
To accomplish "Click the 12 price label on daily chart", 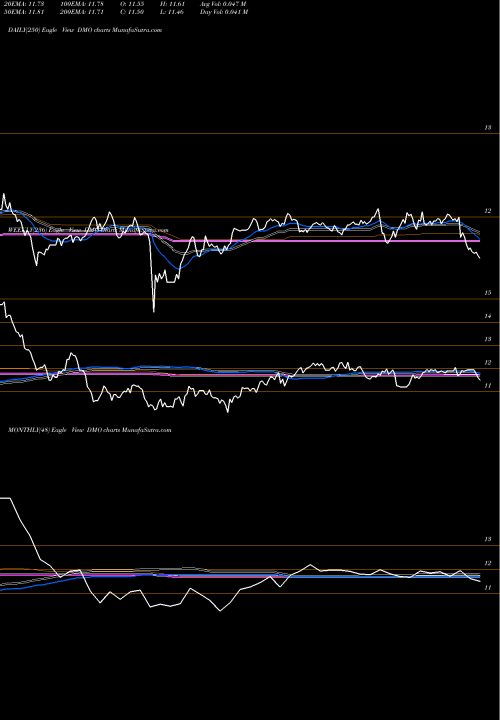I will pos(488,211).
